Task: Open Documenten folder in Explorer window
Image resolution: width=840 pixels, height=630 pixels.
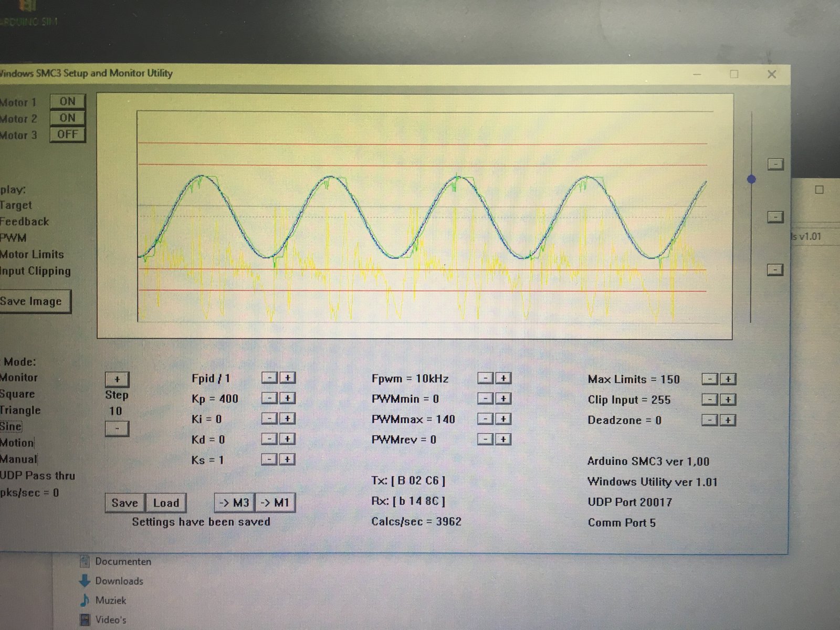Action: (115, 561)
